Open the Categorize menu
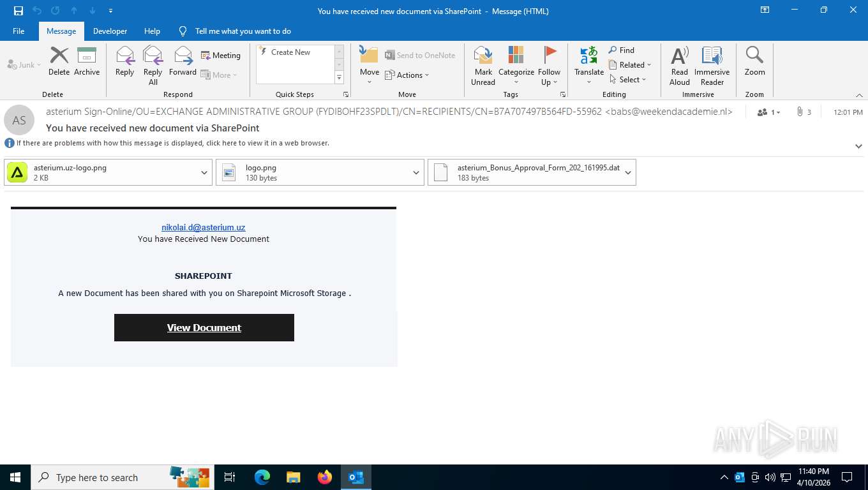Image resolution: width=868 pixels, height=490 pixels. pos(516,66)
